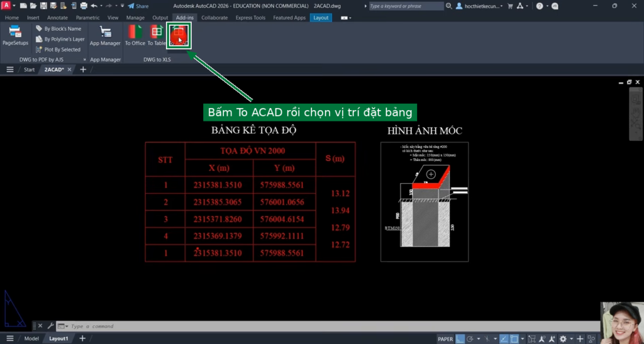
Task: Switch to the Annotate ribbon tab
Action: (57, 18)
